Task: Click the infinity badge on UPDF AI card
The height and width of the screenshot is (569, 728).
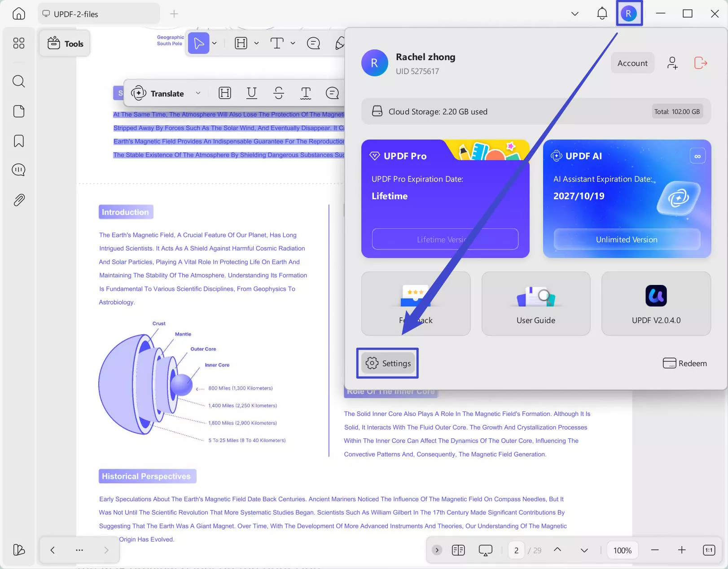Action: (x=697, y=156)
